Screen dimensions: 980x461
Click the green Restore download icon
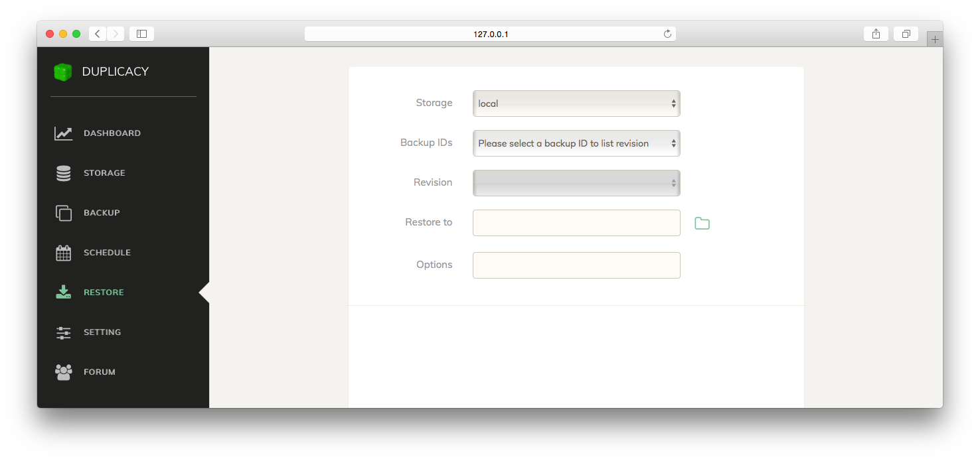(x=64, y=292)
